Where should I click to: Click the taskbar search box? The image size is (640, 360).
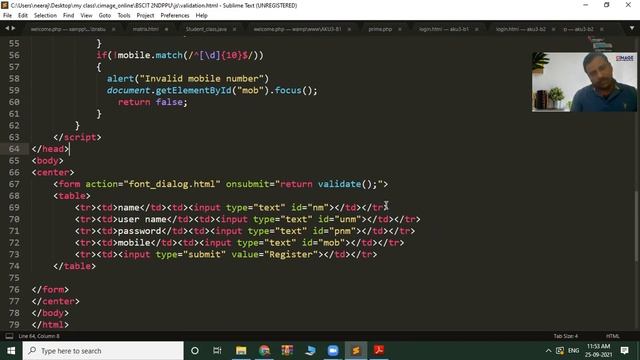point(103,351)
